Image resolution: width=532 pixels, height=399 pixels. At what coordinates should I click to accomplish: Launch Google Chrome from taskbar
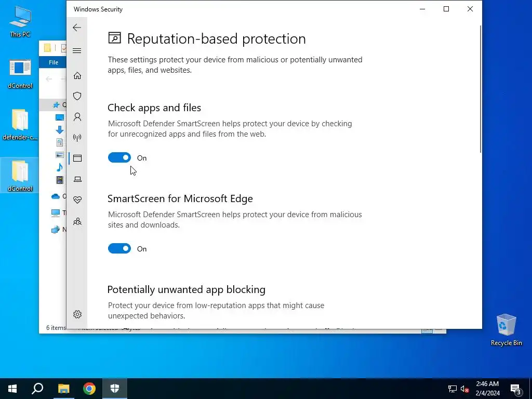[89, 389]
